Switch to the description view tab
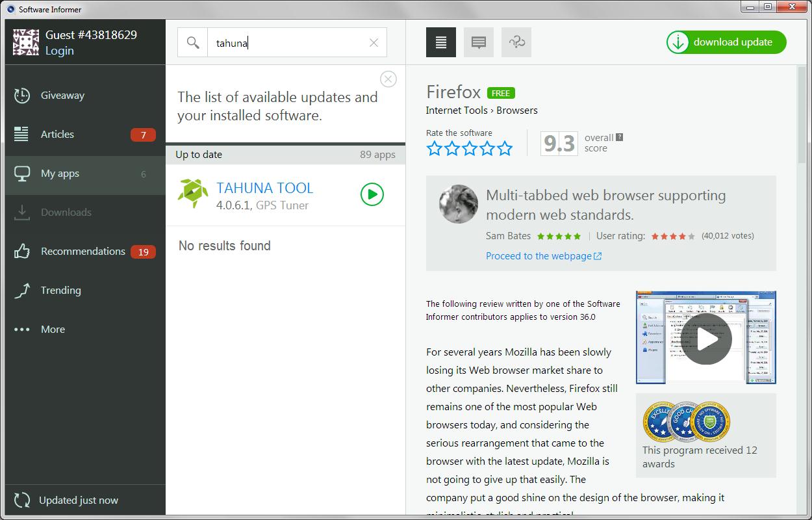Viewport: 812px width, 520px height. pos(441,42)
